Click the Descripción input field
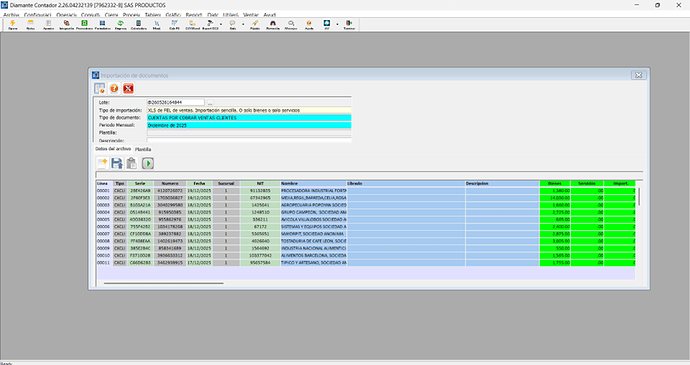Image resolution: width=690 pixels, height=365 pixels. [x=249, y=140]
